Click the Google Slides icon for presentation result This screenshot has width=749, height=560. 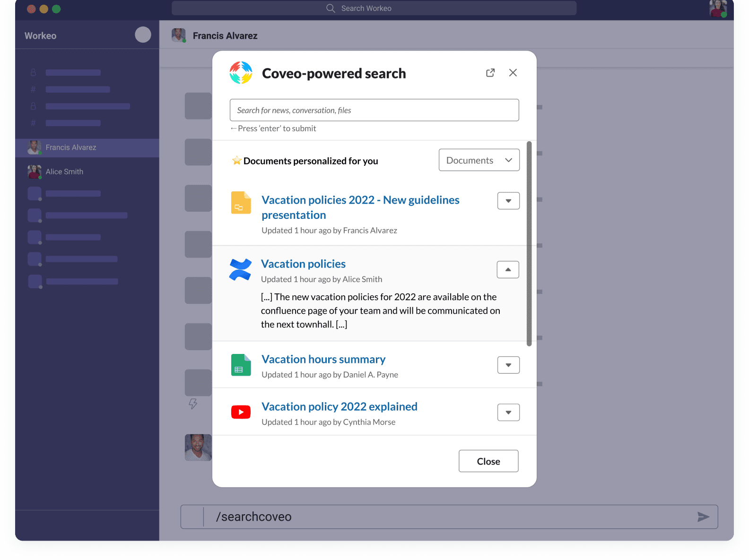tap(241, 203)
